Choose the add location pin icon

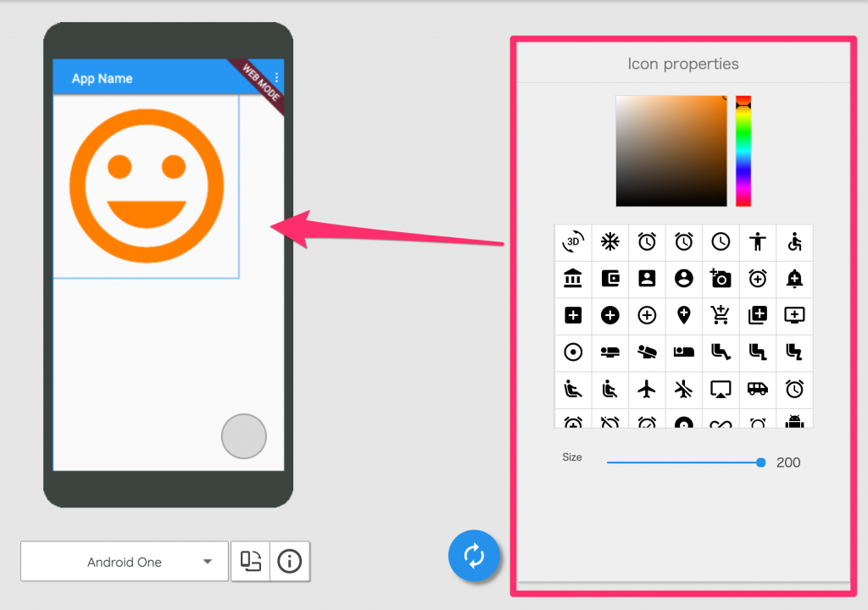[684, 315]
